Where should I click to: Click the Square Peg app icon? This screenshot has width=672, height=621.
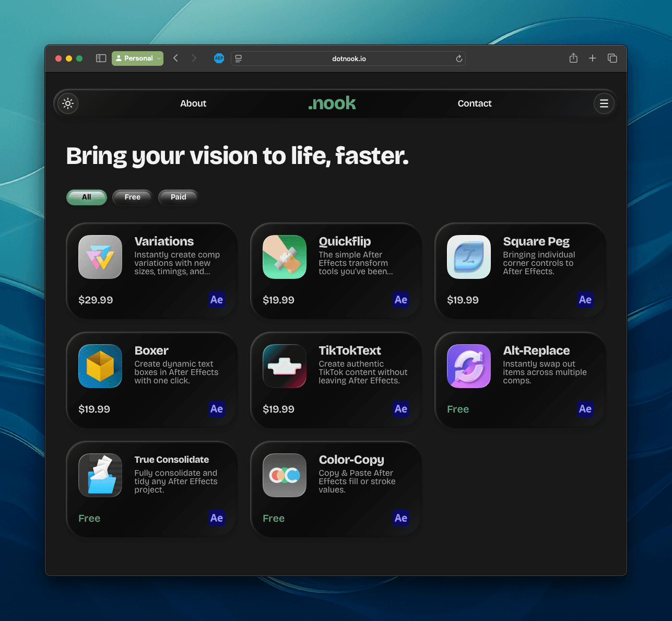(x=469, y=257)
